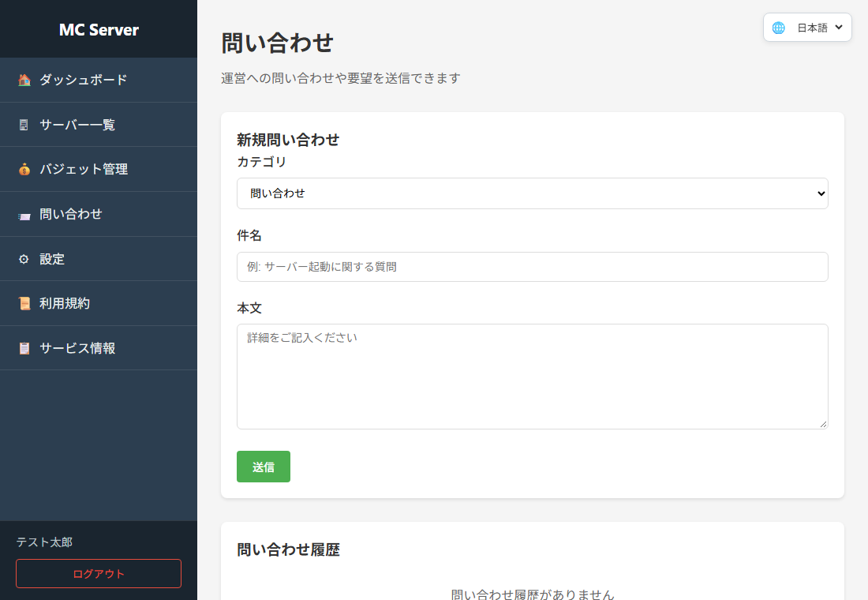Go to サーバー一覧 in the sidebar

click(x=99, y=125)
